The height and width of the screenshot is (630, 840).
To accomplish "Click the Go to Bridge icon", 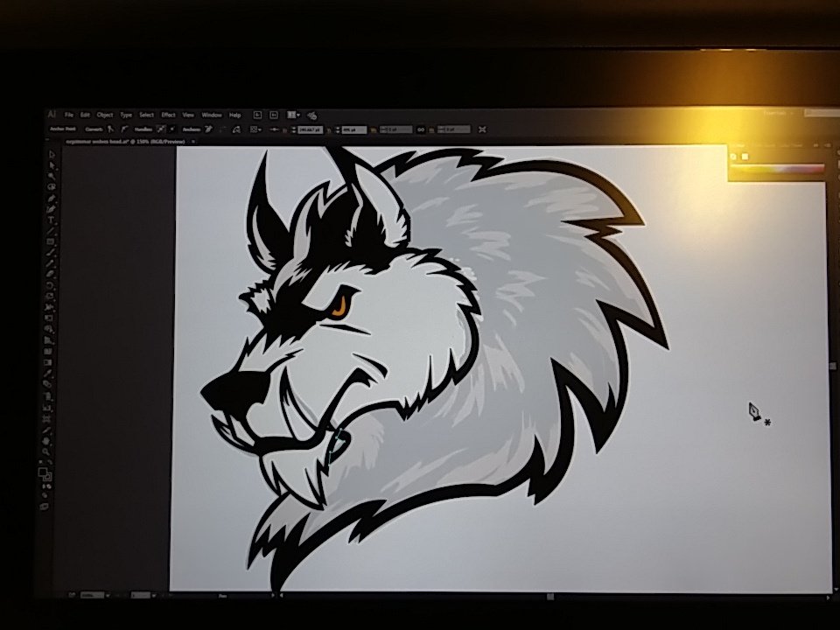I will pyautogui.click(x=257, y=115).
